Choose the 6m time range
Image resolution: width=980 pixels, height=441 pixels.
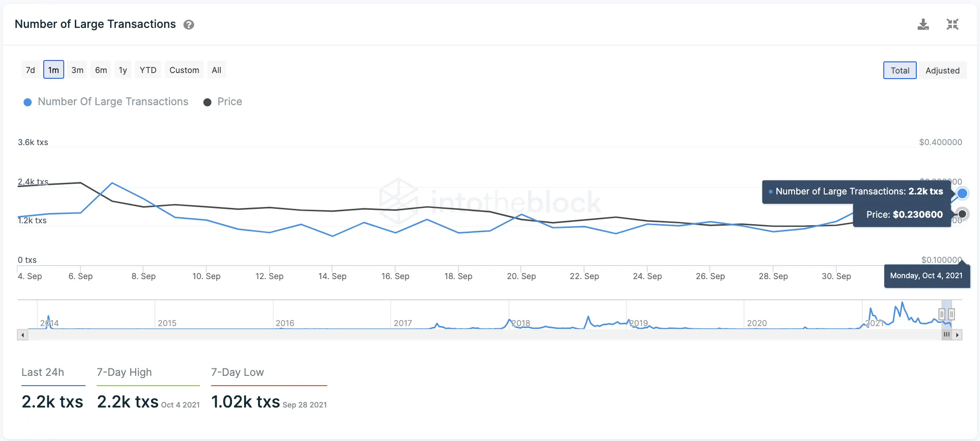[x=101, y=70]
